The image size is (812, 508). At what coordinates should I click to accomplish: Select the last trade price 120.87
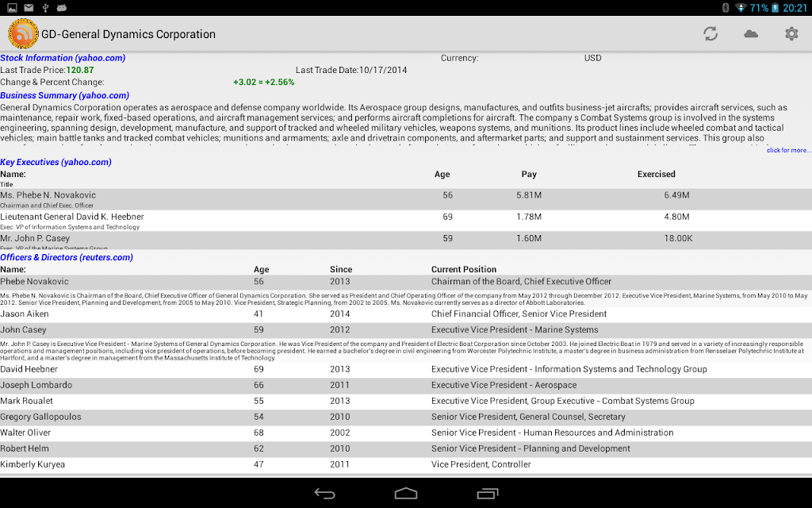tap(80, 70)
